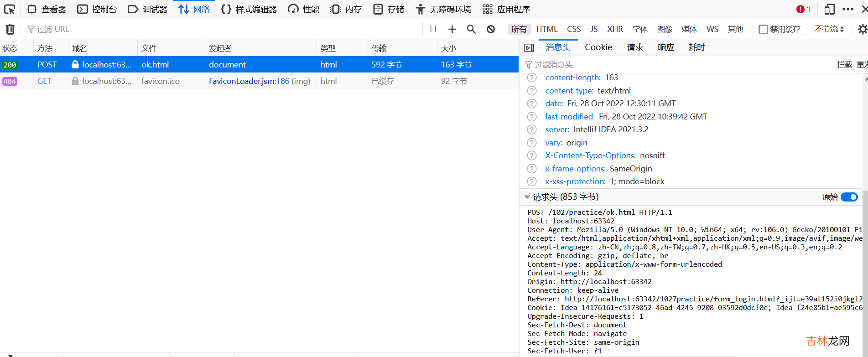This screenshot has width=868, height=357.
Task: Select the POST ok.html request row
Action: pyautogui.click(x=259, y=64)
